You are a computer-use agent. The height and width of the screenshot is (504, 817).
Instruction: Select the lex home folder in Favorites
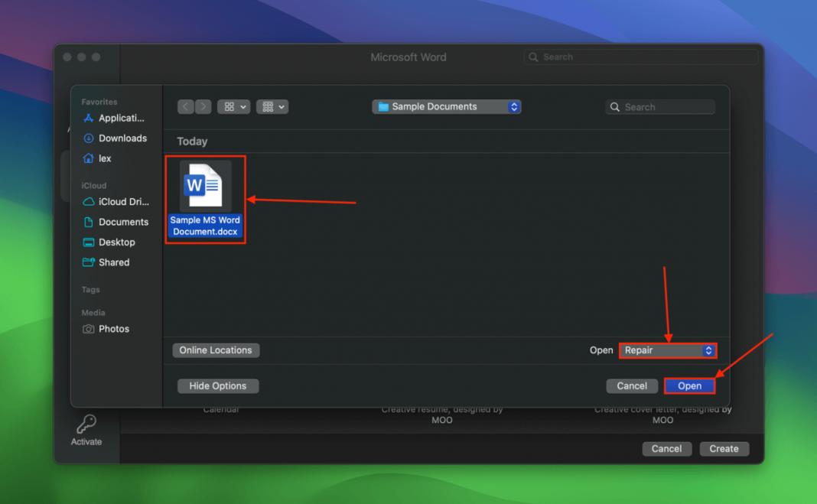103,158
